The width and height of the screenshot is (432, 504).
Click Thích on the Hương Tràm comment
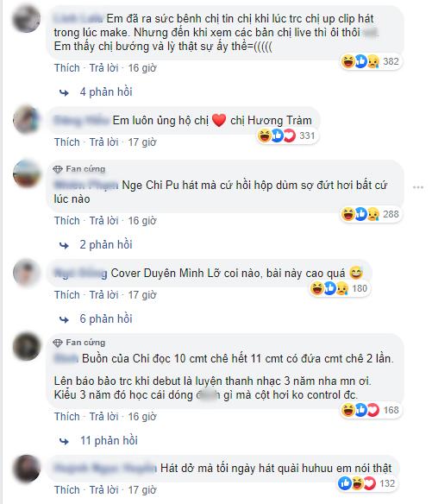66,142
